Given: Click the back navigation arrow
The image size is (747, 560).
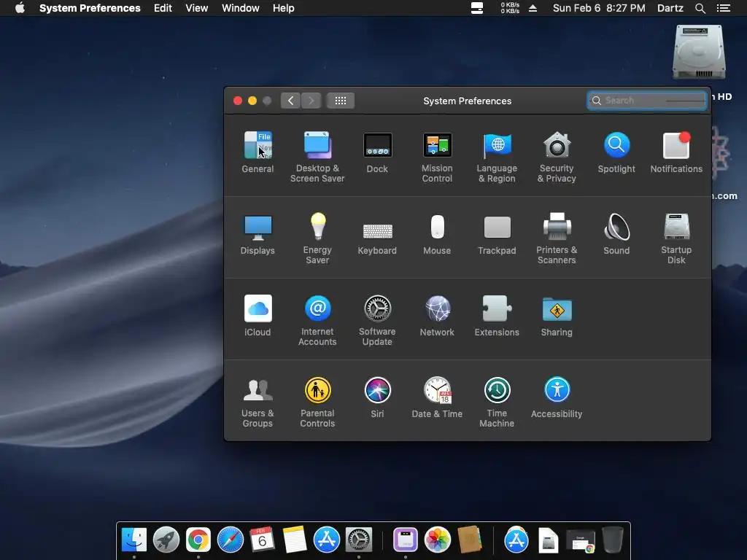Looking at the screenshot, I should (290, 101).
